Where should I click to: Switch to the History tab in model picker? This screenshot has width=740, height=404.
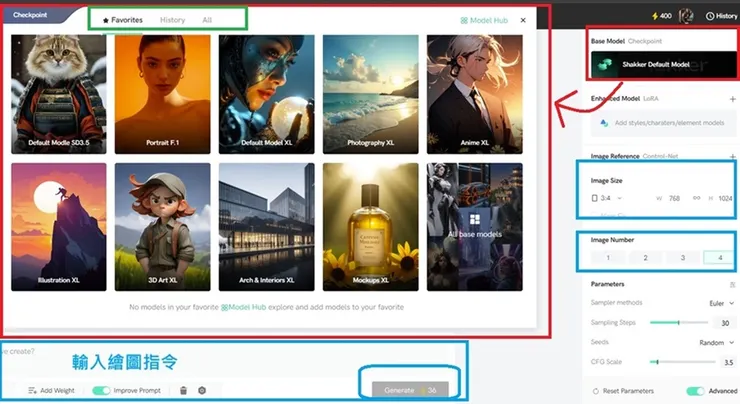coord(172,20)
